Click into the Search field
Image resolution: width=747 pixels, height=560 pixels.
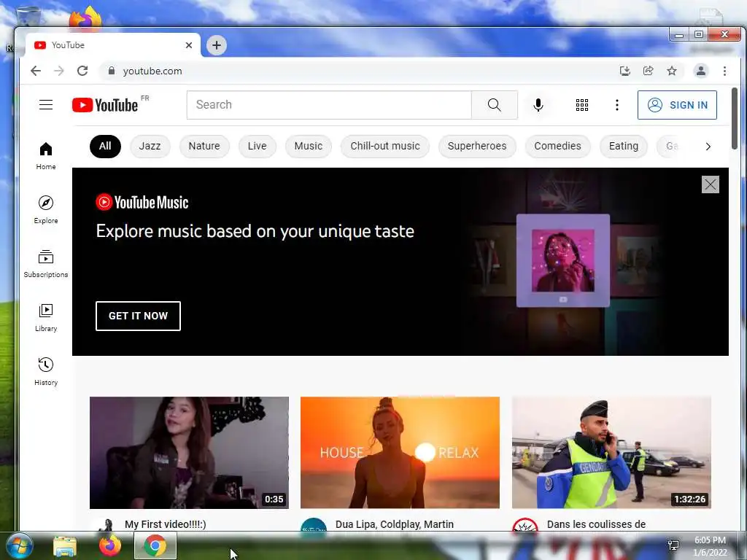[x=329, y=105]
